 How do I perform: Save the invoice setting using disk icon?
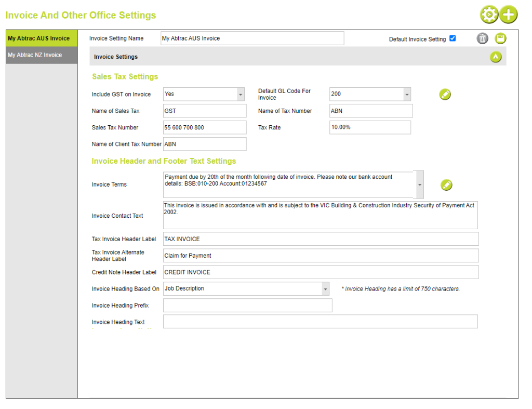pos(500,38)
